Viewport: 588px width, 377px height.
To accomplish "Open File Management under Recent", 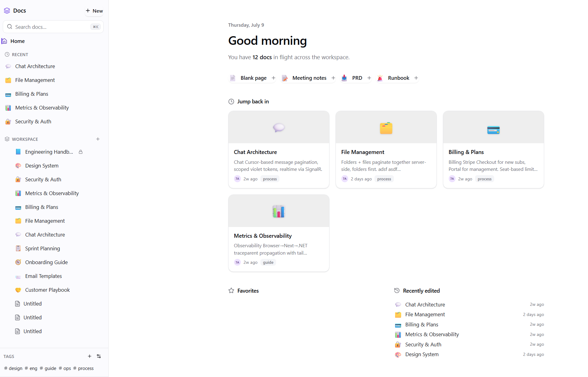I will (35, 80).
